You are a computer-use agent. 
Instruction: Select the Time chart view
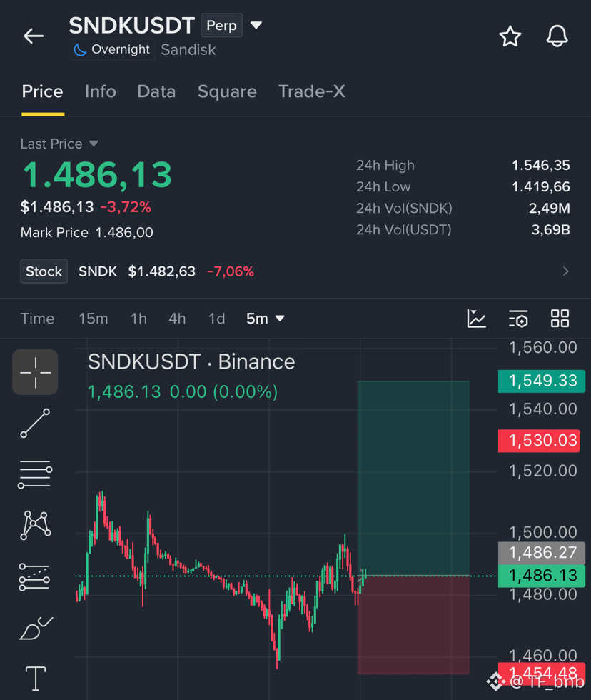[x=37, y=319]
